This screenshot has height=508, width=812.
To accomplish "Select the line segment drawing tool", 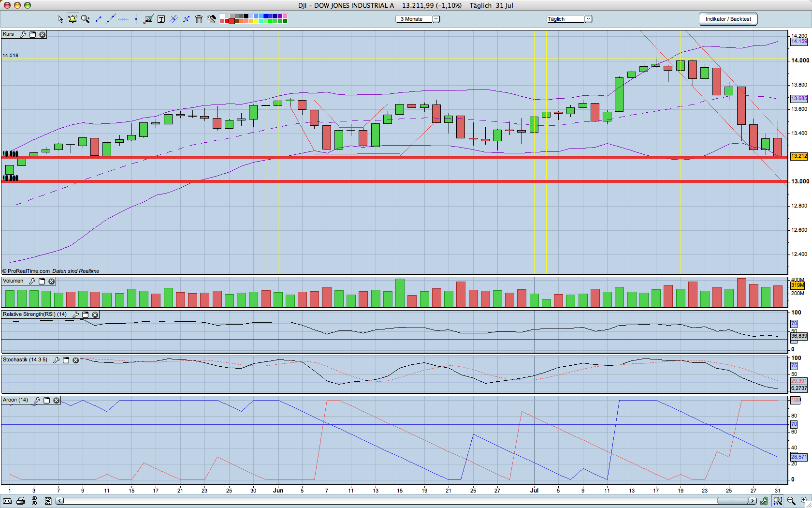I will (98, 19).
